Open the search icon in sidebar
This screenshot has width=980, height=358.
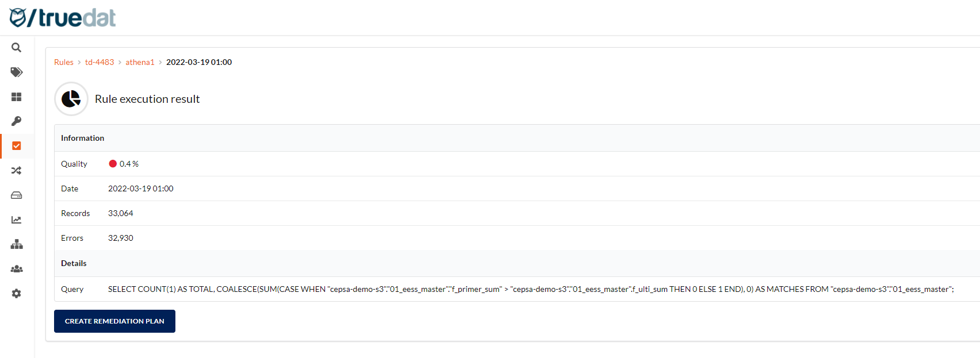(17, 48)
